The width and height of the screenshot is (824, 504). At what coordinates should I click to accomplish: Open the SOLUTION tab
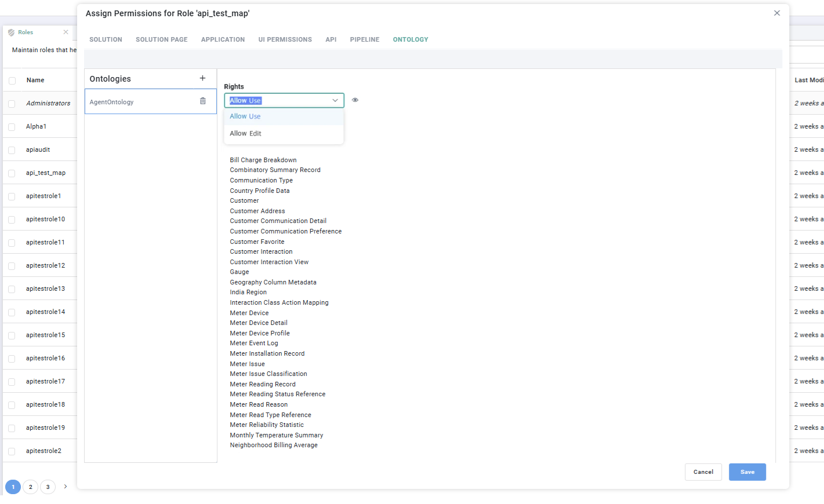click(x=106, y=39)
